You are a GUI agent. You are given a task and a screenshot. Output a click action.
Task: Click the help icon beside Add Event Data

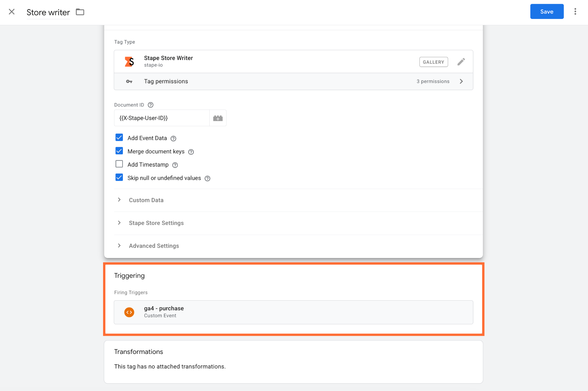[x=173, y=138]
